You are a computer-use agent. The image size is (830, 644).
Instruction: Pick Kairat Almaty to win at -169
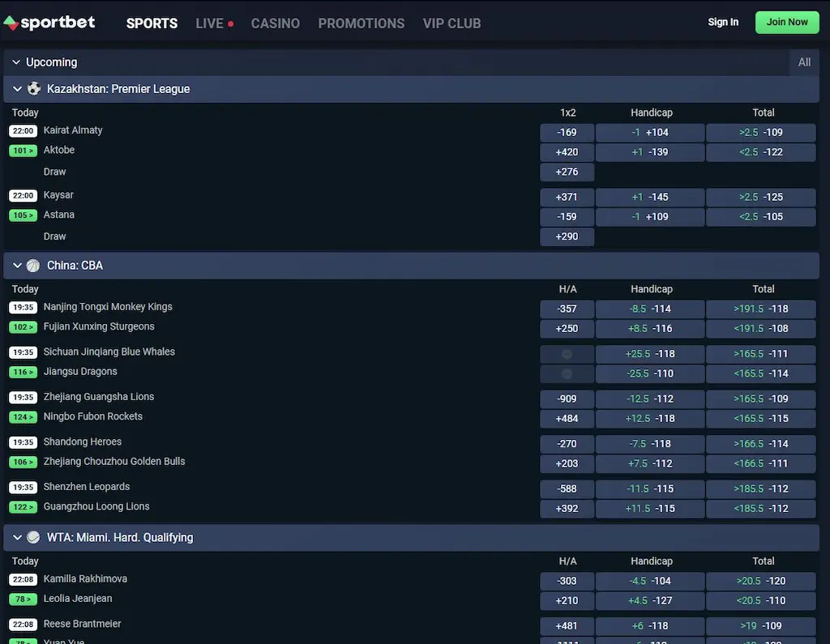[567, 132]
